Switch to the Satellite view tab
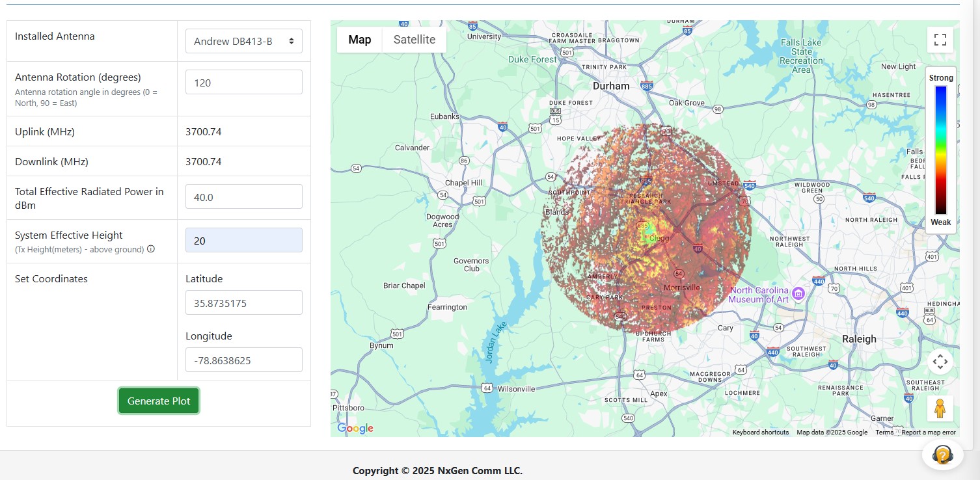This screenshot has height=480, width=980. click(x=415, y=40)
